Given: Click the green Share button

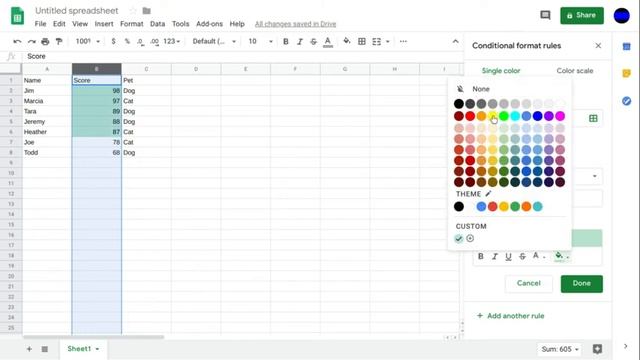Looking at the screenshot, I should (582, 16).
